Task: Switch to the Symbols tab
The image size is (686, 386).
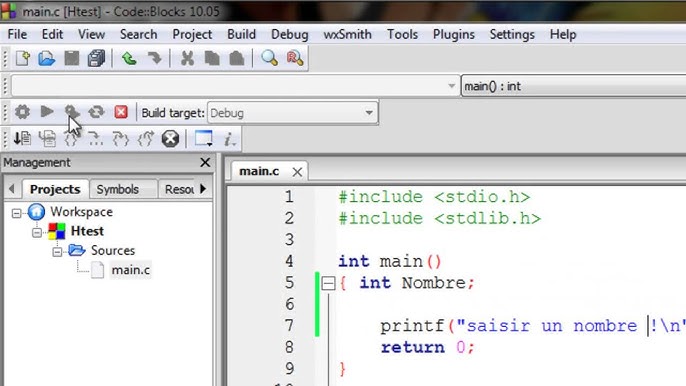Action: [x=118, y=189]
